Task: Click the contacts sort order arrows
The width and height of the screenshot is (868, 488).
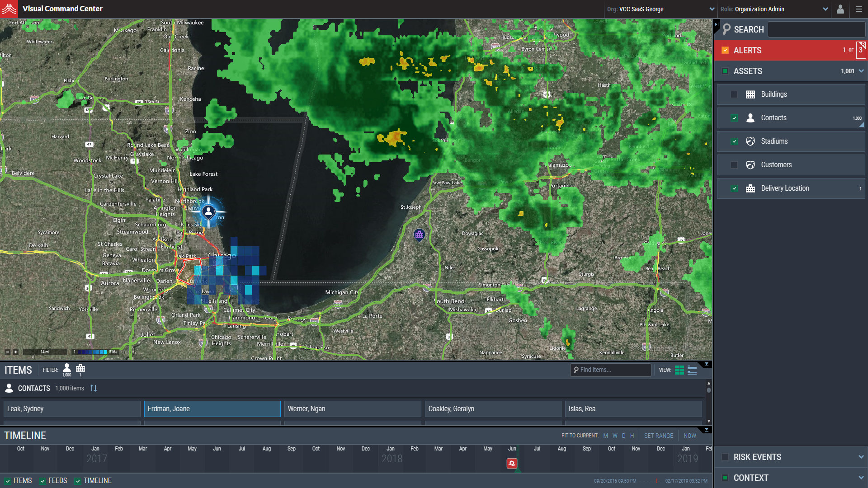Action: point(94,388)
